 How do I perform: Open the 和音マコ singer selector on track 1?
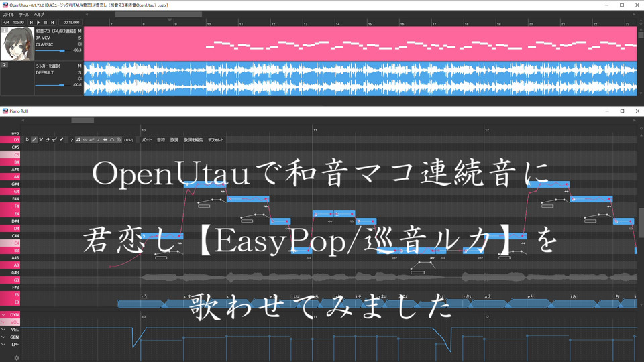click(x=56, y=31)
